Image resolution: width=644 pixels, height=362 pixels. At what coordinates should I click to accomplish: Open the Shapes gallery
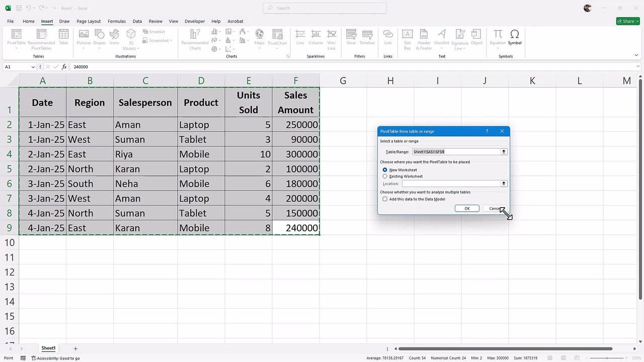tap(100, 39)
